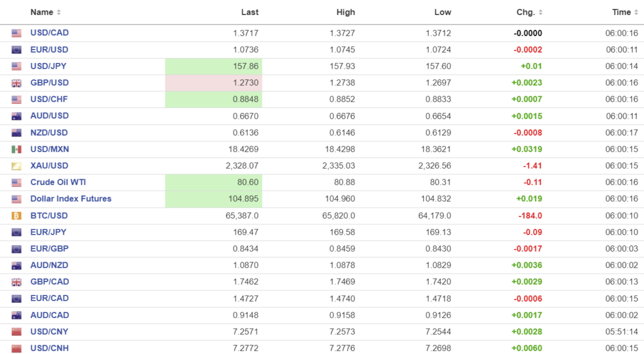The width and height of the screenshot is (644, 354).
Task: Click the EU flag beside EUR/JPY
Action: (16, 232)
